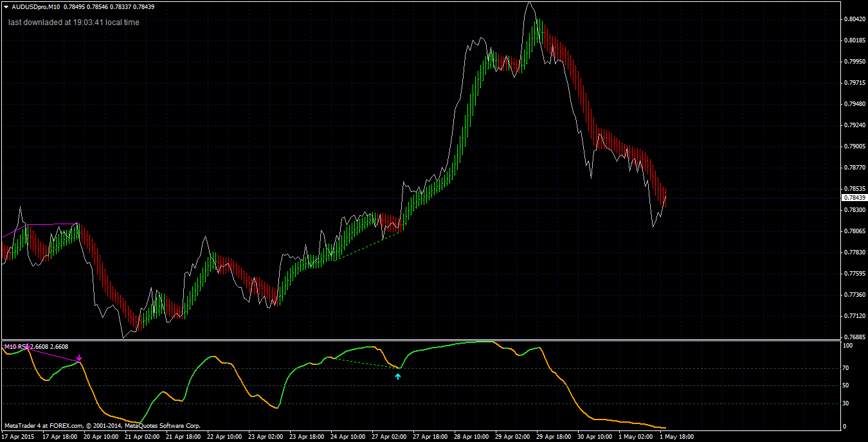Click the '24 Apr 10:00' time label
Screen dimensions: 868x442
(348, 437)
